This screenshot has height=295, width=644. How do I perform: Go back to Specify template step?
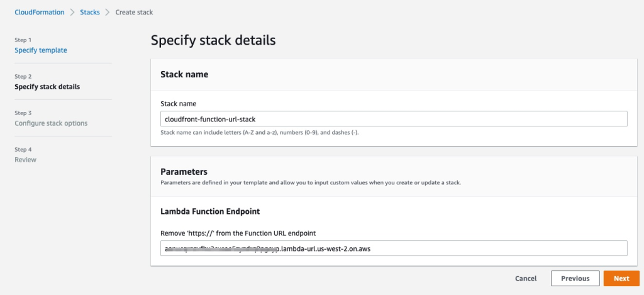[x=40, y=50]
